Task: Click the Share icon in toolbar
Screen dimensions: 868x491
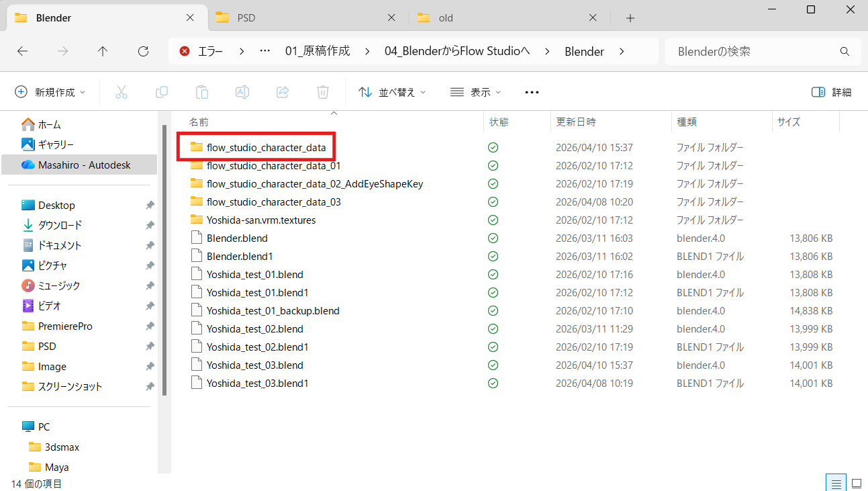Action: (283, 92)
